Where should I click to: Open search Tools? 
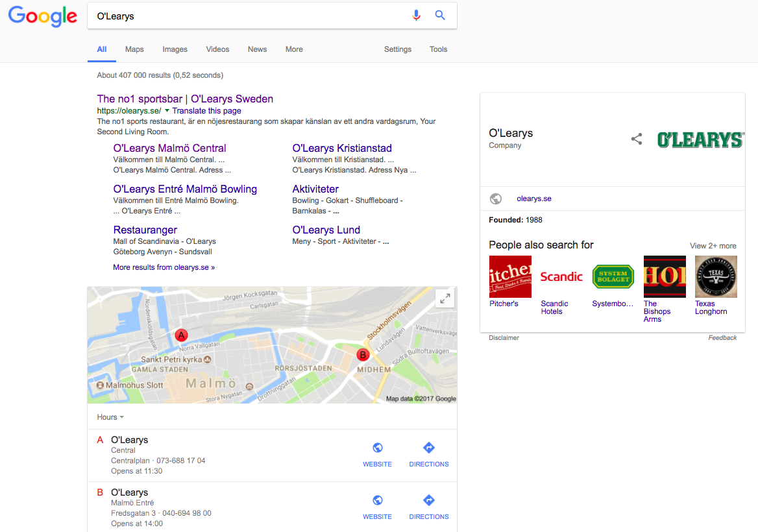[x=439, y=49]
